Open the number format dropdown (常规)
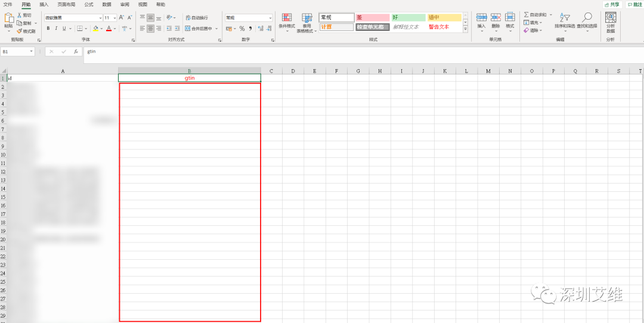The height and width of the screenshot is (323, 644). point(270,18)
